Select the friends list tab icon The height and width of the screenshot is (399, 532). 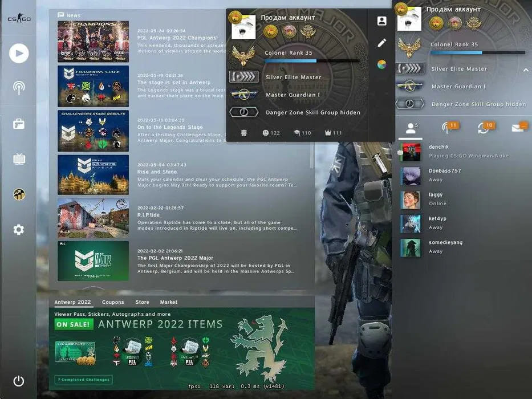[411, 128]
